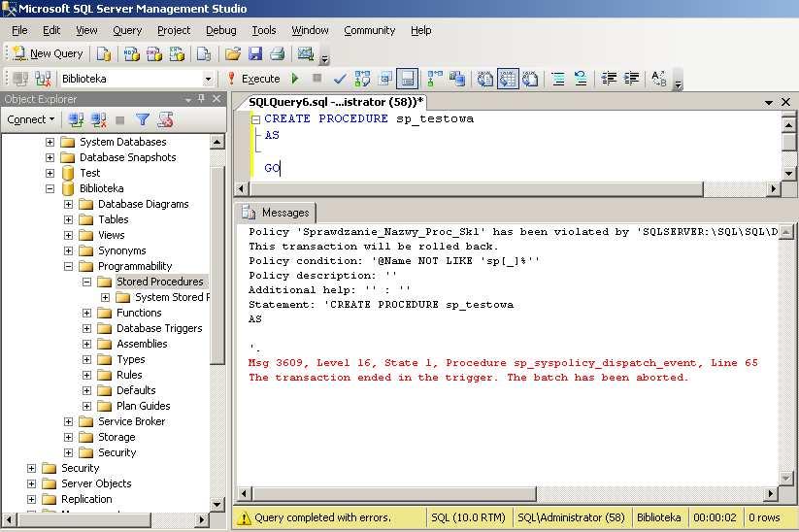
Task: Click the Object Explorer connect server icon
Action: (76, 119)
